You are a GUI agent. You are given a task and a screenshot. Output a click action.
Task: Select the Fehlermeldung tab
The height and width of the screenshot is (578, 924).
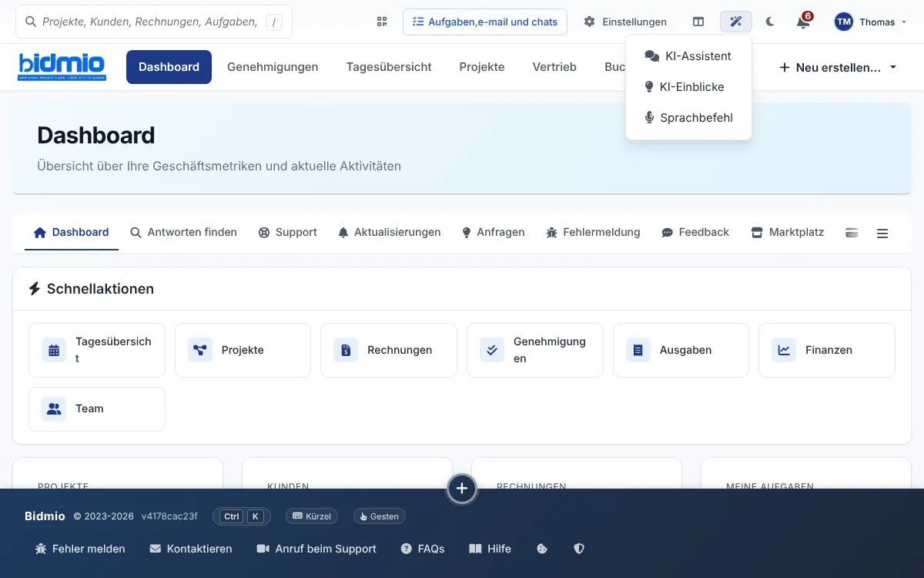(593, 233)
